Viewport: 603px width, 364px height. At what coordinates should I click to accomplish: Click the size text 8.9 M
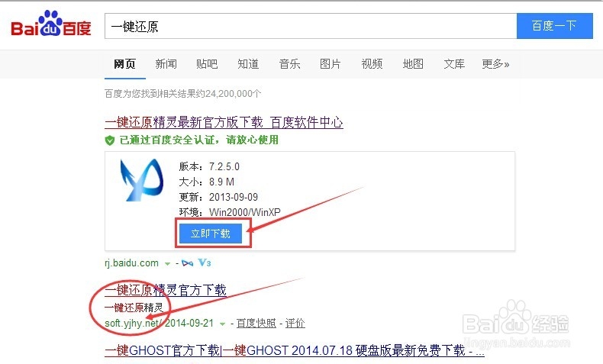pyautogui.click(x=221, y=182)
